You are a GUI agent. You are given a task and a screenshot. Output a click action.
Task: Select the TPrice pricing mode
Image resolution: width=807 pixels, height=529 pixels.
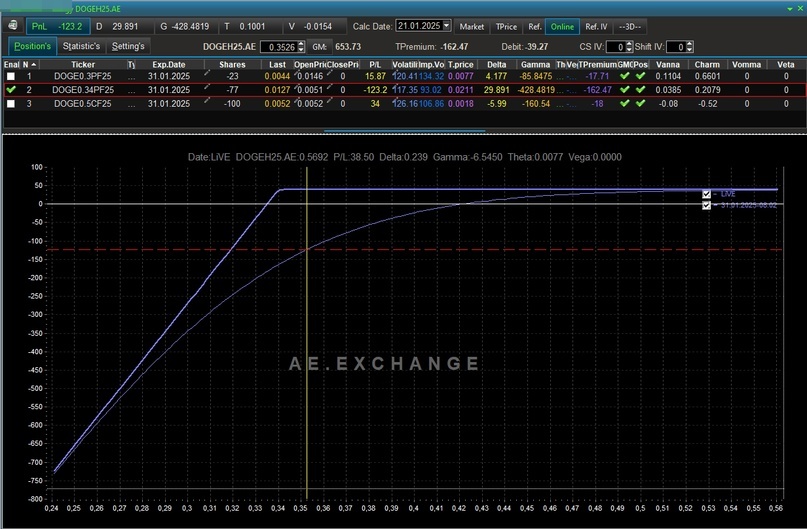(506, 27)
